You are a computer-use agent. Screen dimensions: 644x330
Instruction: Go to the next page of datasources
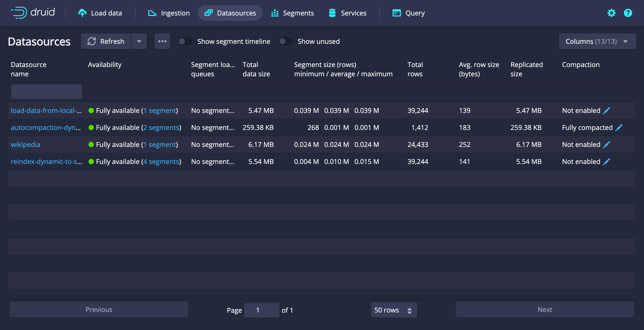545,309
